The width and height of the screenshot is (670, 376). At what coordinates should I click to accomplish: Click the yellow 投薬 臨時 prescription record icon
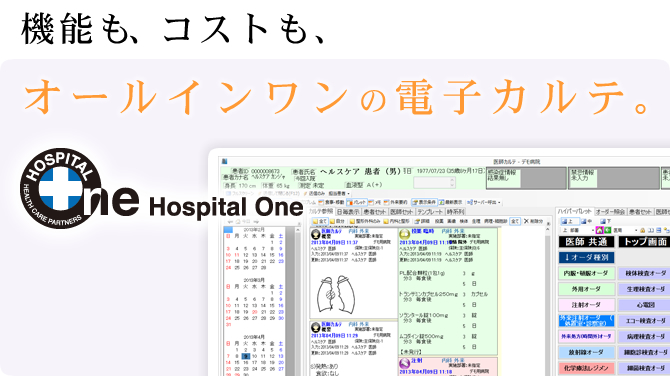[404, 234]
